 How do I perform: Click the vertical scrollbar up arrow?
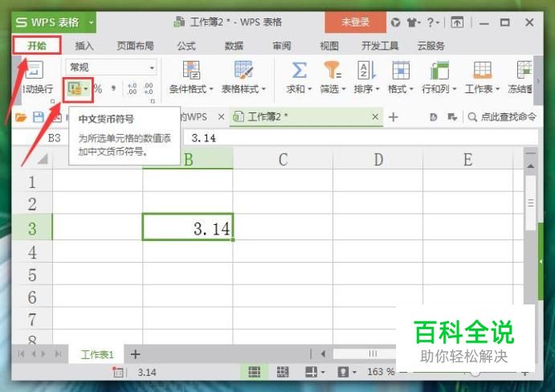tap(530, 165)
